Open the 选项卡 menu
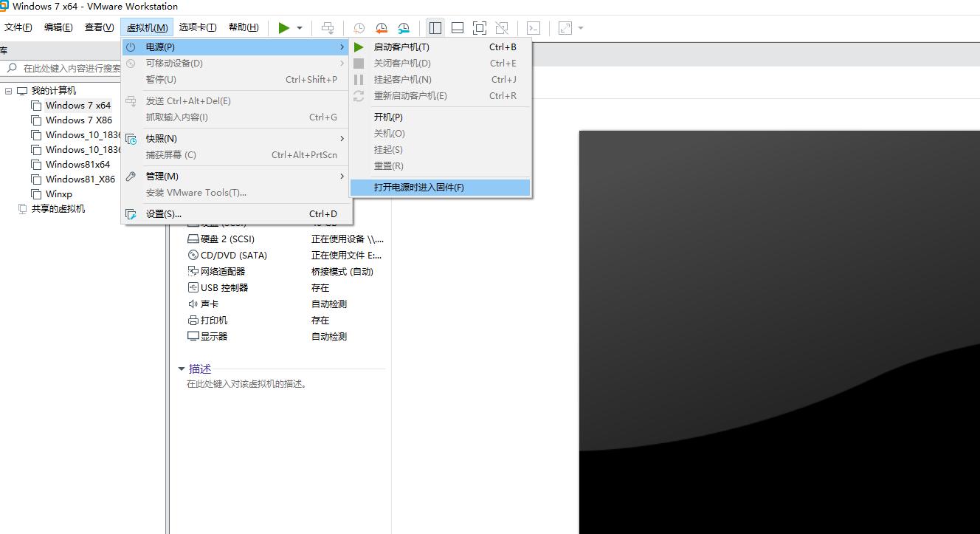Image resolution: width=980 pixels, height=534 pixels. (x=197, y=27)
